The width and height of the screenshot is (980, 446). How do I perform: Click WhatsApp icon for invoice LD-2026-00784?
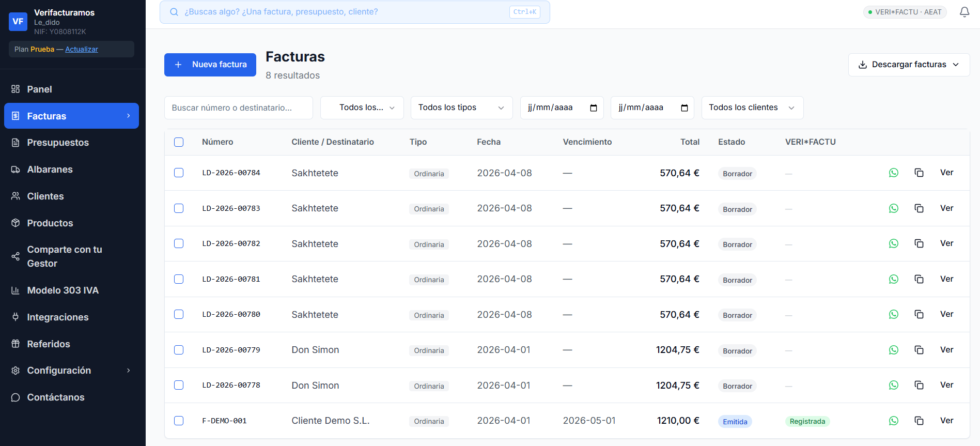coord(893,173)
